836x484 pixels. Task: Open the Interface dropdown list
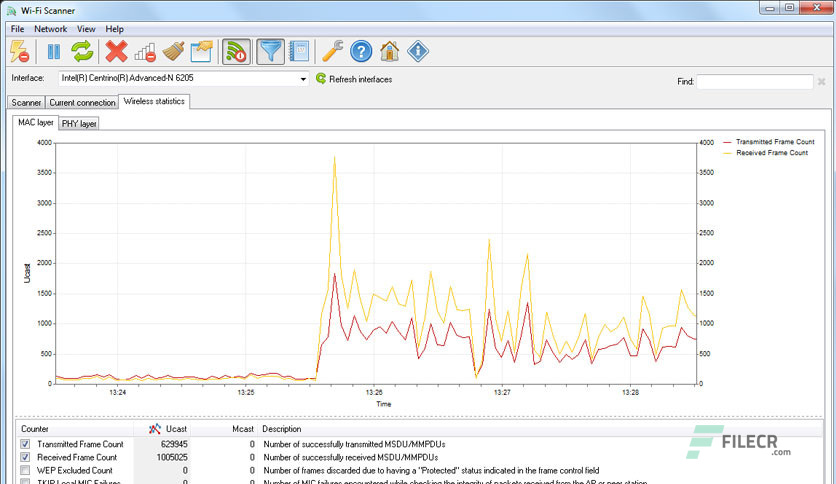point(303,79)
